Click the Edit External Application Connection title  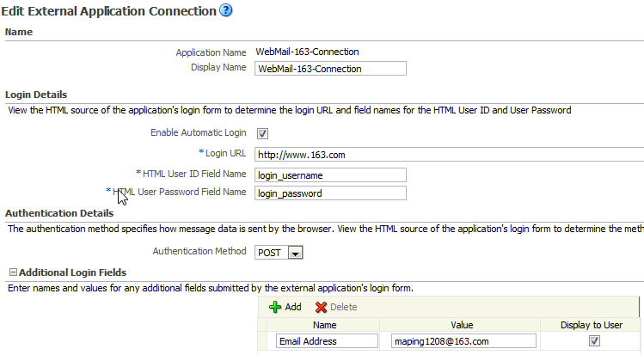click(109, 11)
